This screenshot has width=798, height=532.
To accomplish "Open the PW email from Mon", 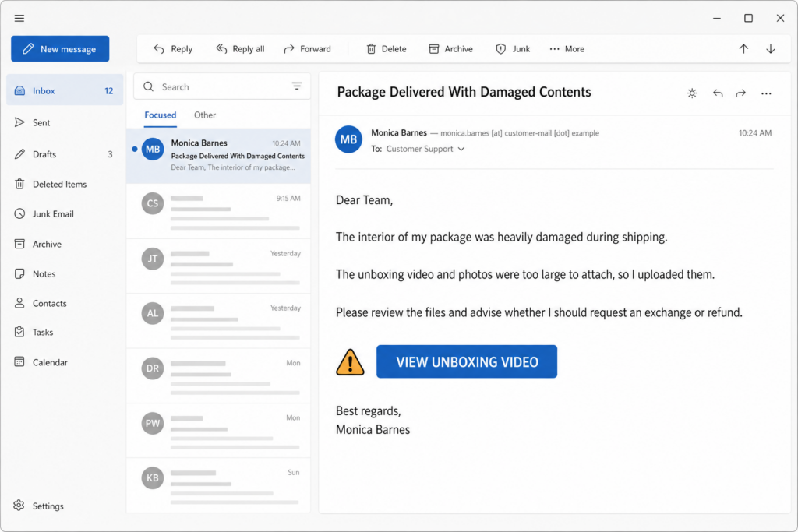I will click(x=218, y=431).
